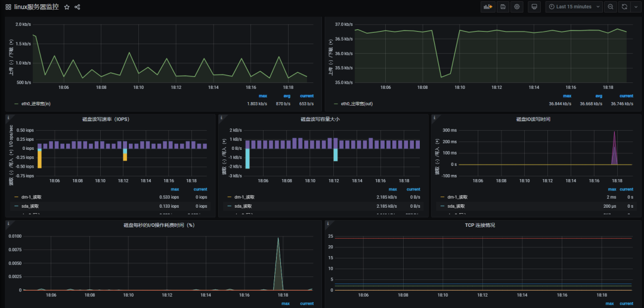Screen dimensions: 644x308
Task: Open the 磁盘读写容量大小 panel title menu
Action: pos(320,119)
